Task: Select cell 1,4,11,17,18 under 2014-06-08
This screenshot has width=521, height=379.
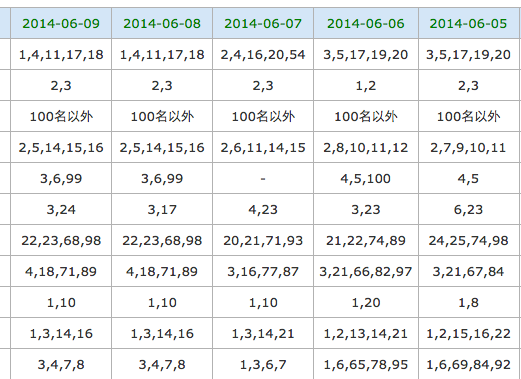Action: coord(162,54)
